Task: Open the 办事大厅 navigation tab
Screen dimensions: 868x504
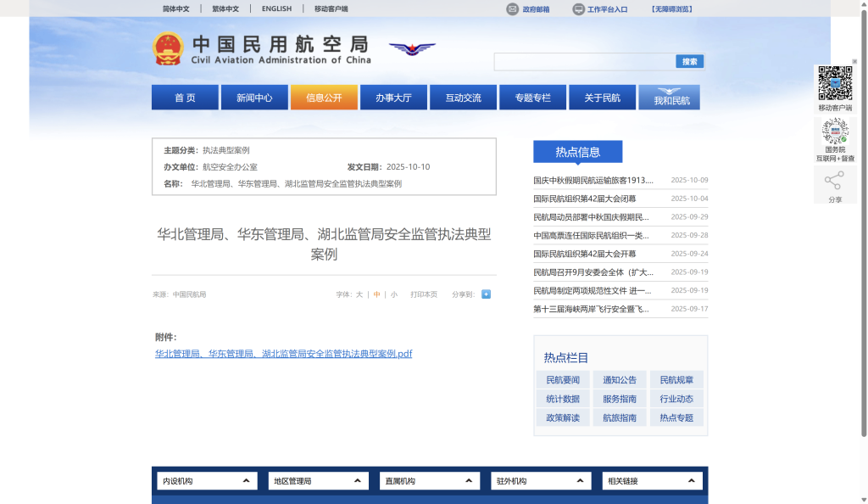Action: (x=393, y=98)
